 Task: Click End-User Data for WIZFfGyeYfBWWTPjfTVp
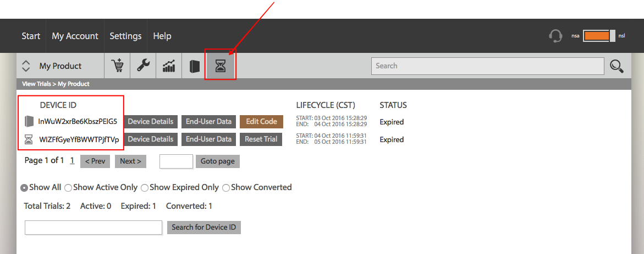(x=208, y=139)
